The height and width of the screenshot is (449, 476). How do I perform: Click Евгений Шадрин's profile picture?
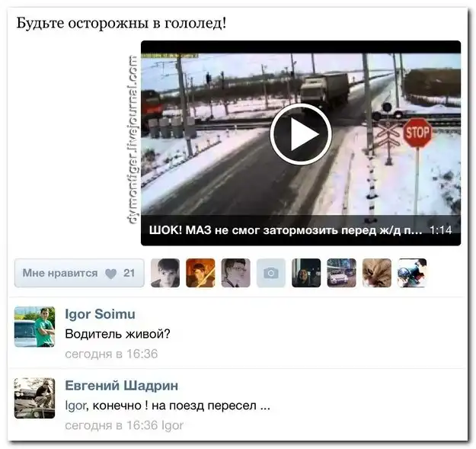coord(34,398)
